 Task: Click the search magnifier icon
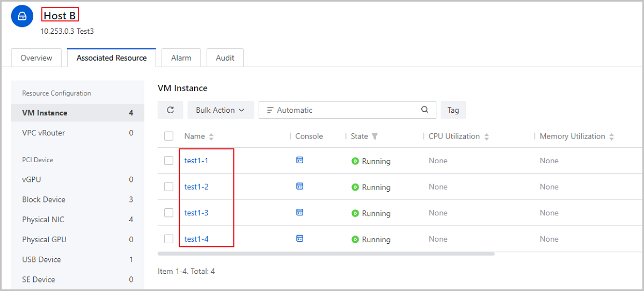(425, 110)
